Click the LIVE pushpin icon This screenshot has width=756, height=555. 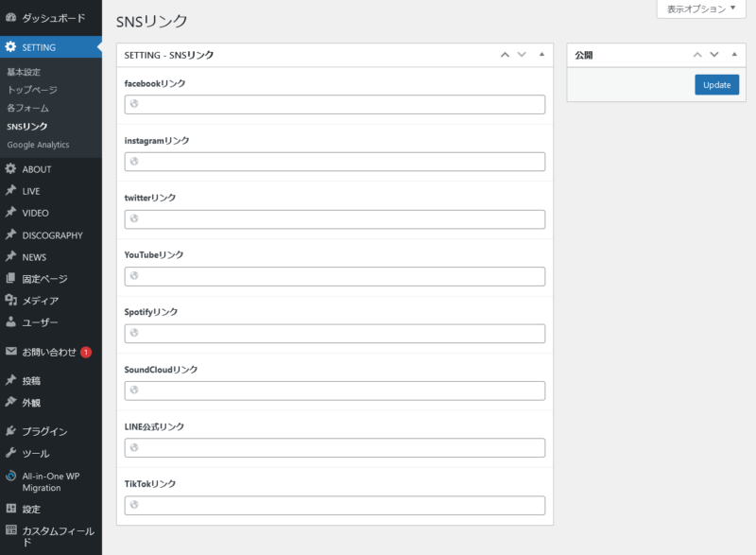(x=11, y=191)
